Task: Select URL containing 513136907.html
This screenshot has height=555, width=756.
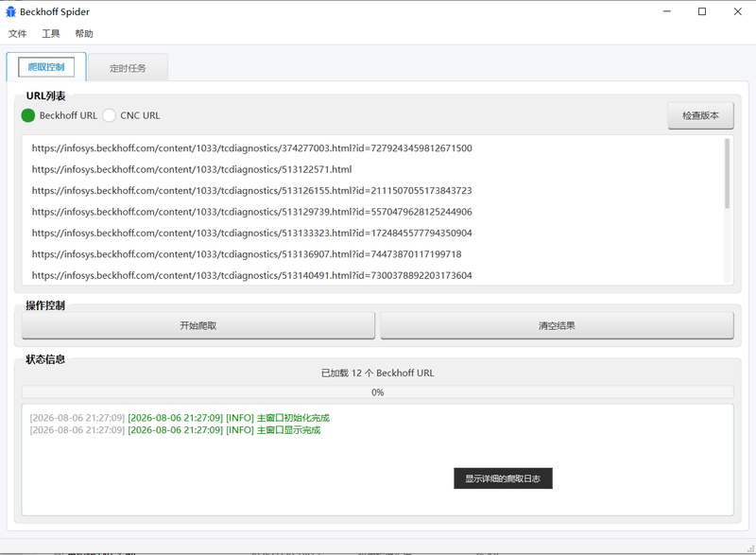Action: point(247,254)
